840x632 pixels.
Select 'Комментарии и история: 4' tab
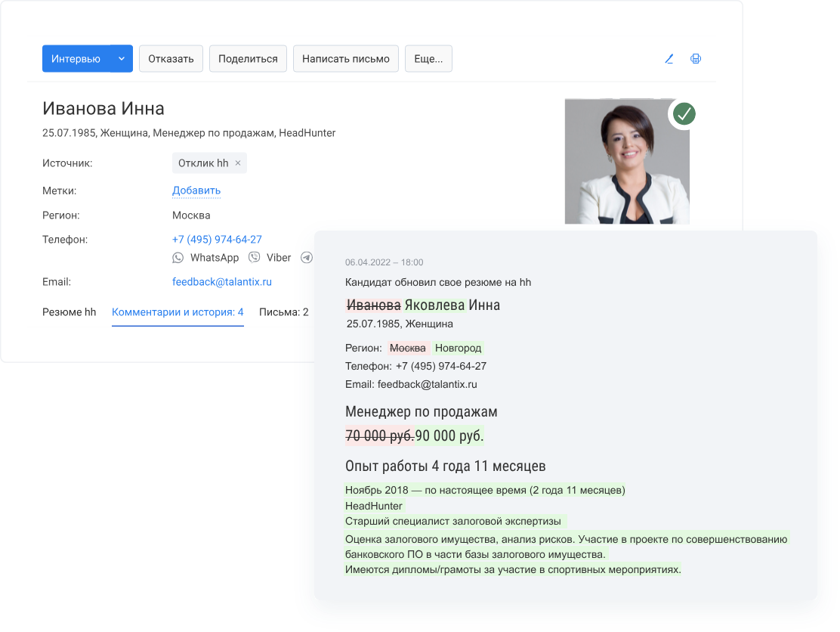pos(178,312)
